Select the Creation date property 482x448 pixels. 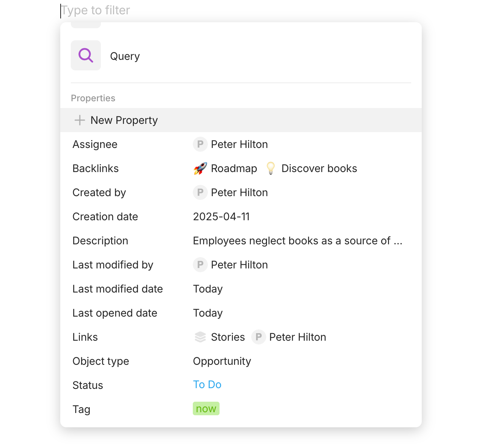105,217
